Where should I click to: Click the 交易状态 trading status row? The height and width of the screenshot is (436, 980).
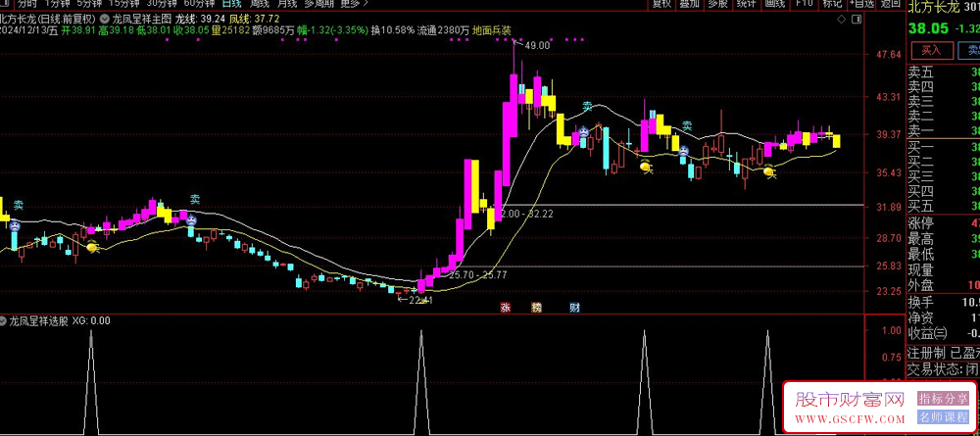(943, 369)
